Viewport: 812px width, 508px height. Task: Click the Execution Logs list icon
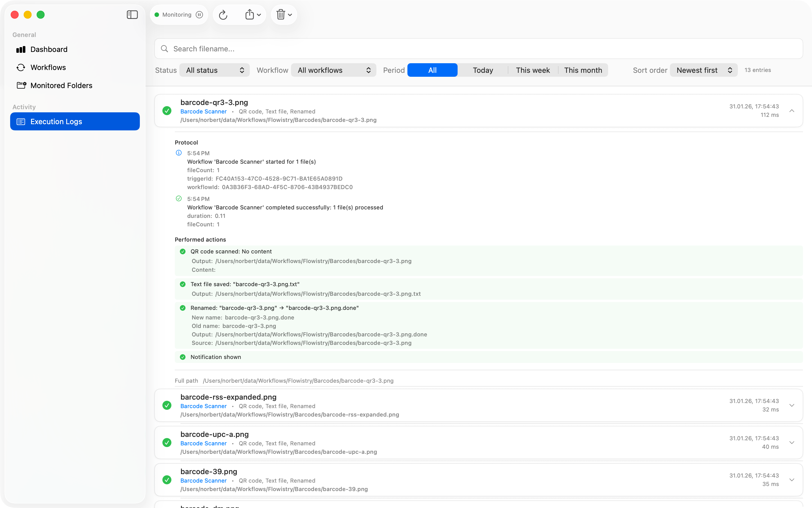(21, 122)
